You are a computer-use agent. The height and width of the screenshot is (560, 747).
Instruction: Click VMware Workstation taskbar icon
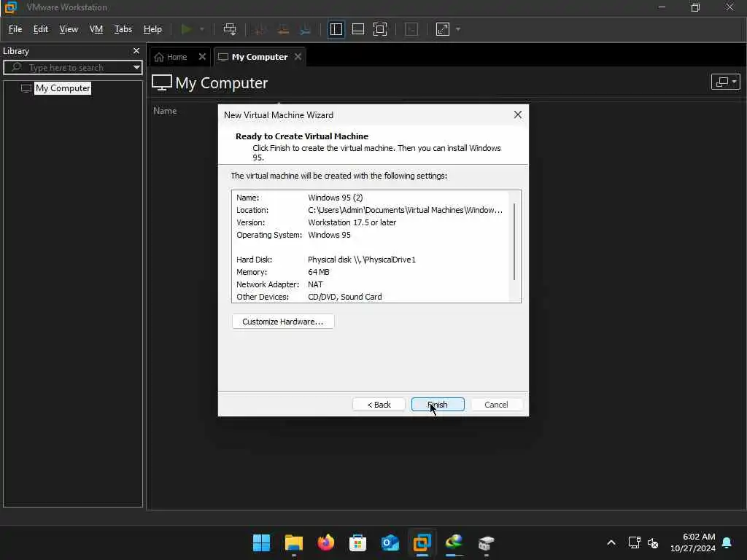pos(422,542)
